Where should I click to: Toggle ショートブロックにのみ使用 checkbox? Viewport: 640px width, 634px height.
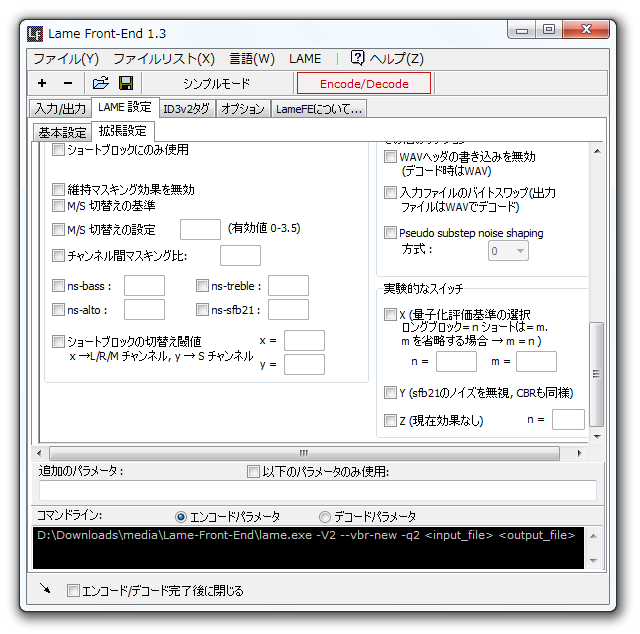58,149
